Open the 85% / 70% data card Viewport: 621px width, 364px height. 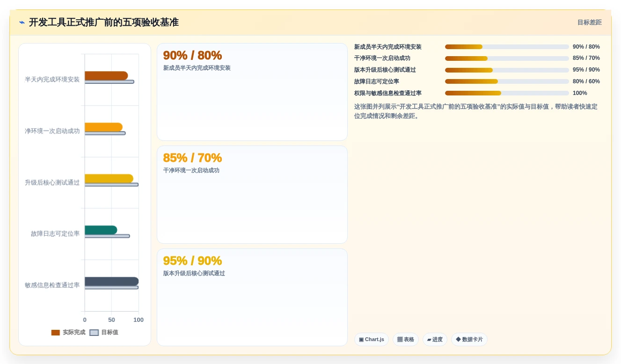[x=252, y=195]
